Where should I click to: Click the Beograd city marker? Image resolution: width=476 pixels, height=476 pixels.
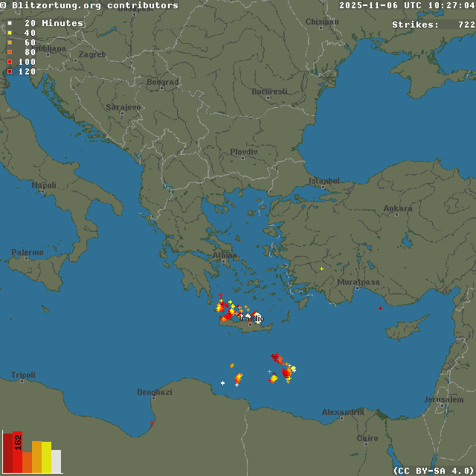(161, 88)
